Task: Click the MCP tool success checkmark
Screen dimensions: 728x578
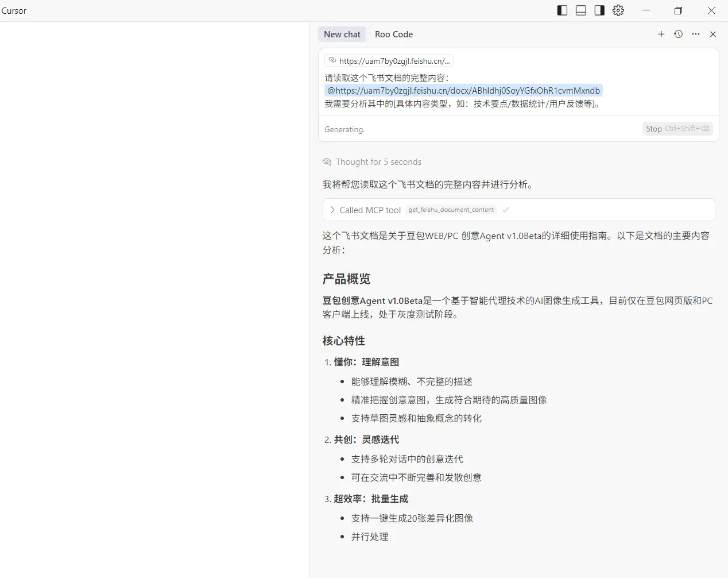Action: (x=506, y=210)
